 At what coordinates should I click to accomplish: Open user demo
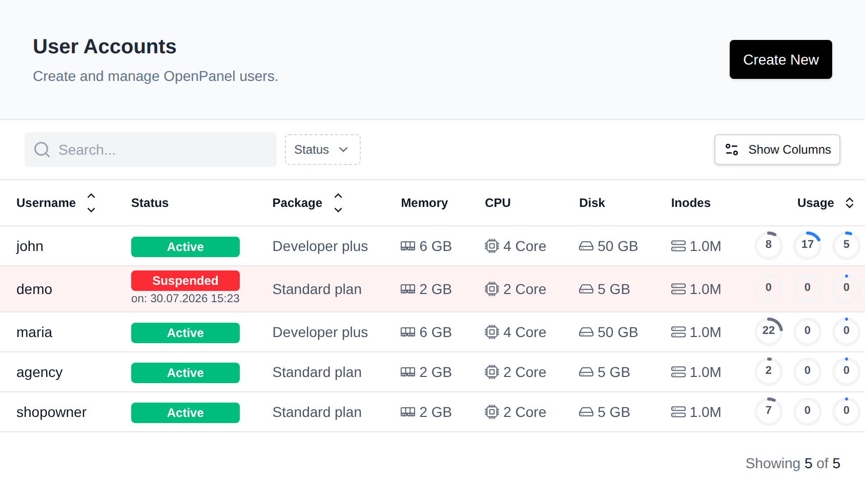[x=34, y=289]
